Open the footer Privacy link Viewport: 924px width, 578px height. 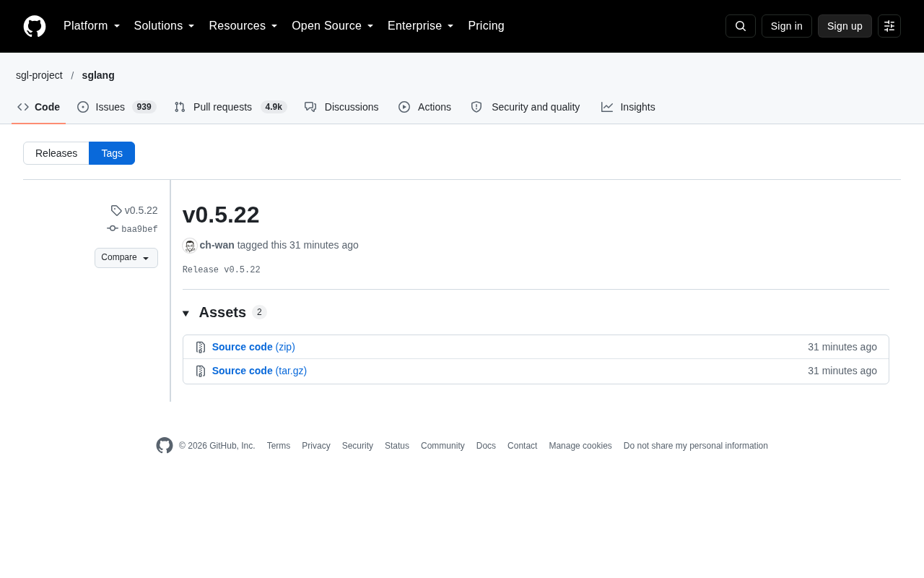tap(316, 446)
